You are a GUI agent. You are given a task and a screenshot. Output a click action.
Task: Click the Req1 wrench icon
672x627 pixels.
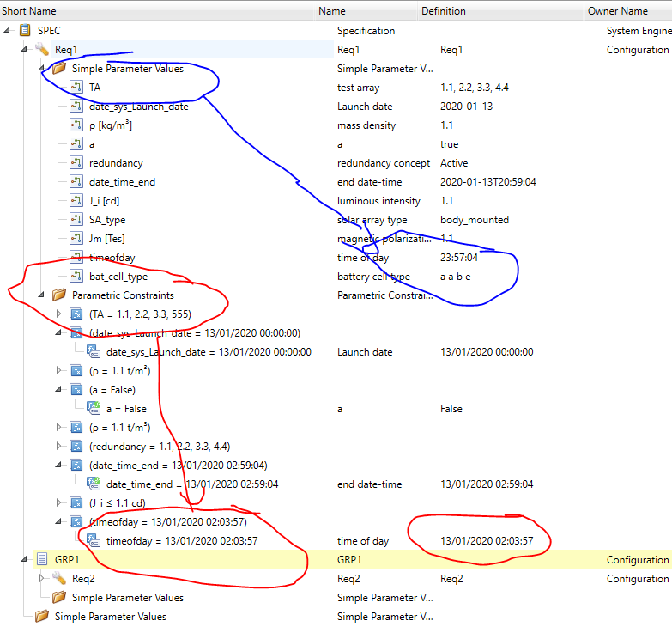(x=42, y=49)
